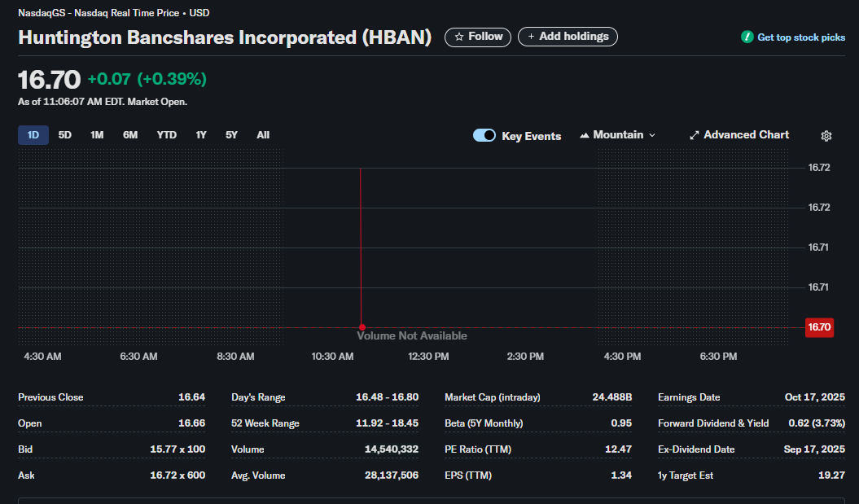This screenshot has height=504, width=859.
Task: Click the expand arrows icon for Advanced Chart
Action: [x=694, y=135]
